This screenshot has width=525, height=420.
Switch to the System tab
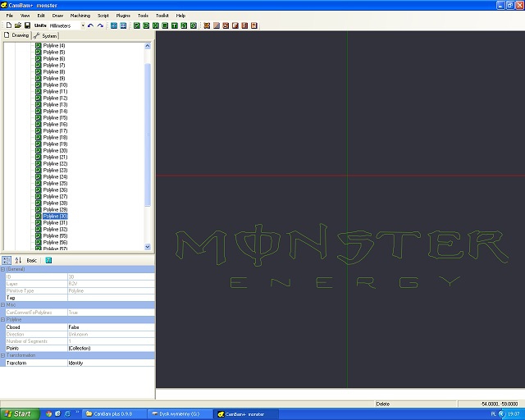[45, 35]
